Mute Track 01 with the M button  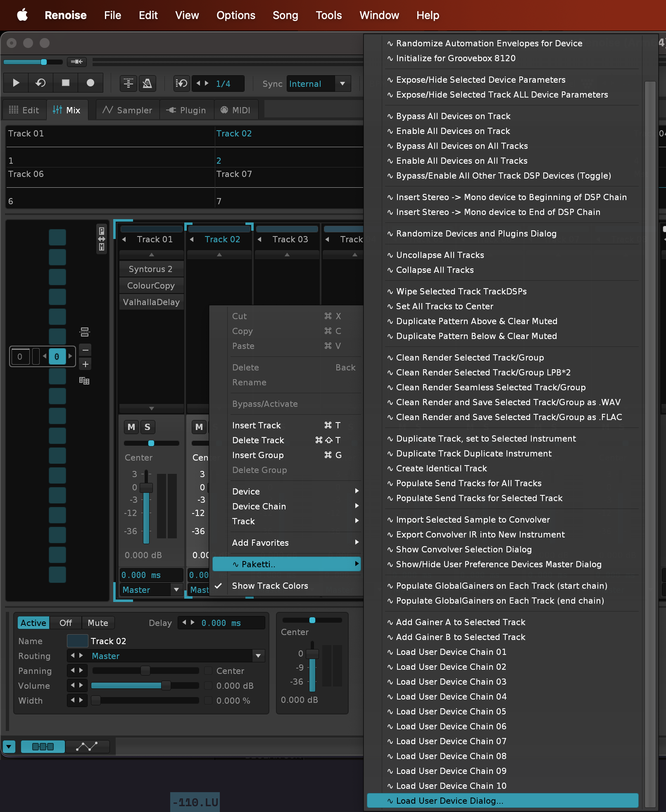tap(131, 427)
